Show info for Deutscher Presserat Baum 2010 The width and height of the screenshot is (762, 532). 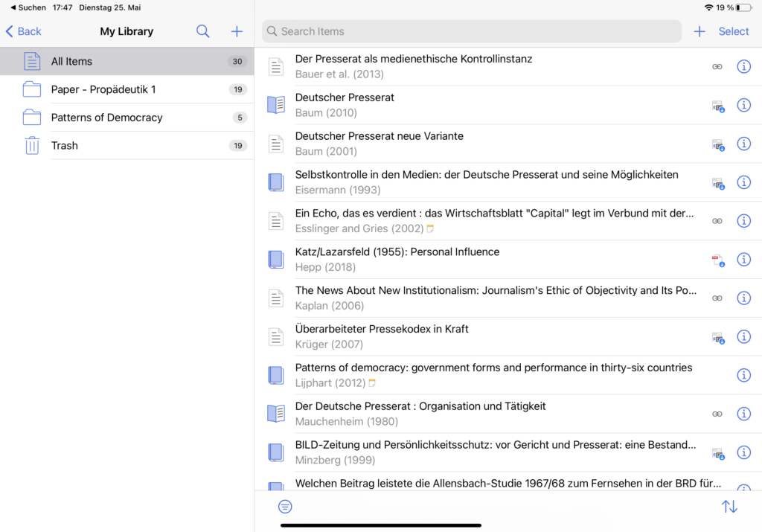click(744, 105)
